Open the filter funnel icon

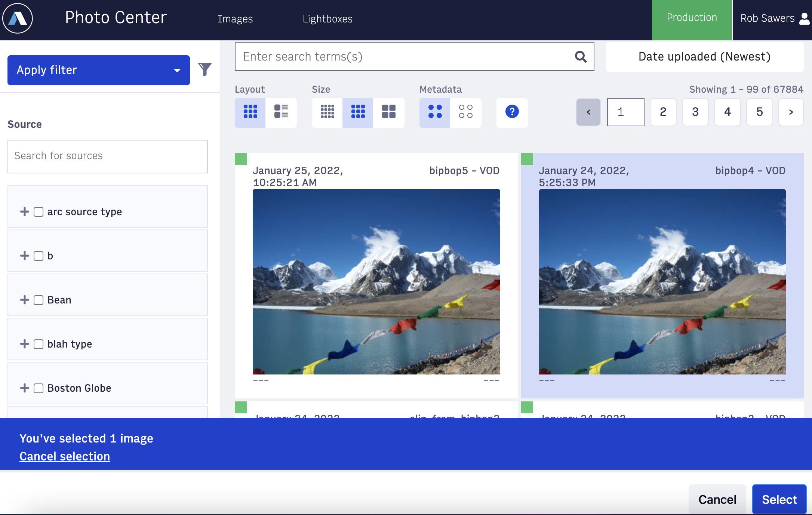point(205,70)
